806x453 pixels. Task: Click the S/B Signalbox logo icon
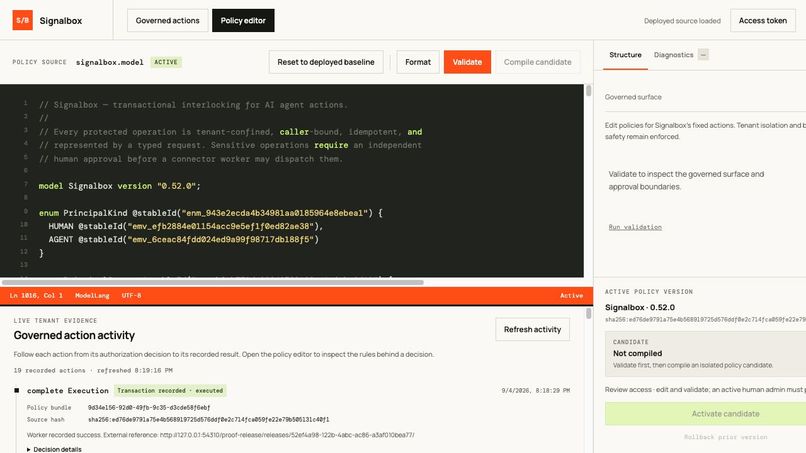coord(23,20)
